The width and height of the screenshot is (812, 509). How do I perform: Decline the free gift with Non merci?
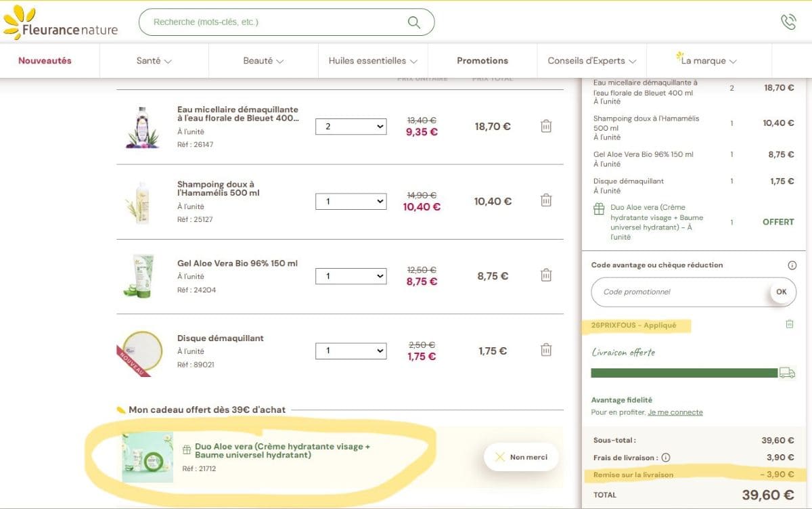pyautogui.click(x=521, y=457)
